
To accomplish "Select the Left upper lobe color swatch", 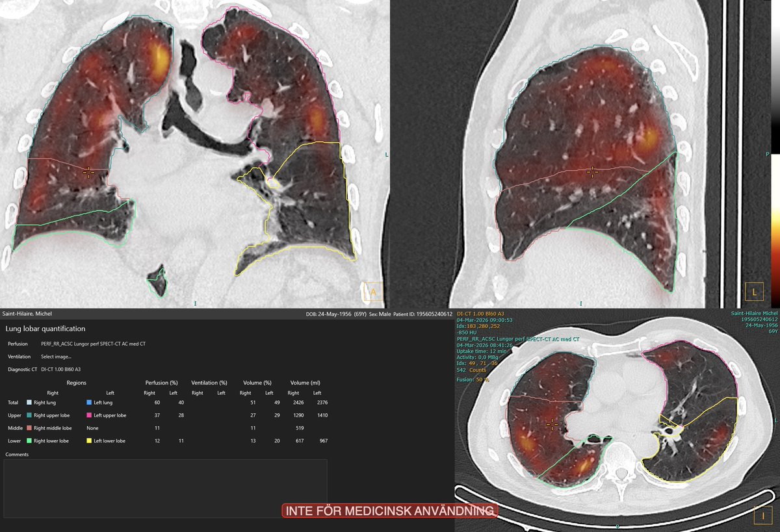I will 89,415.
